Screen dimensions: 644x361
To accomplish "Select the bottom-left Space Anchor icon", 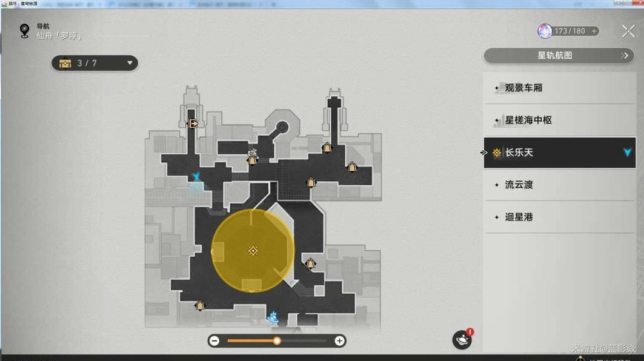I will click(199, 306).
